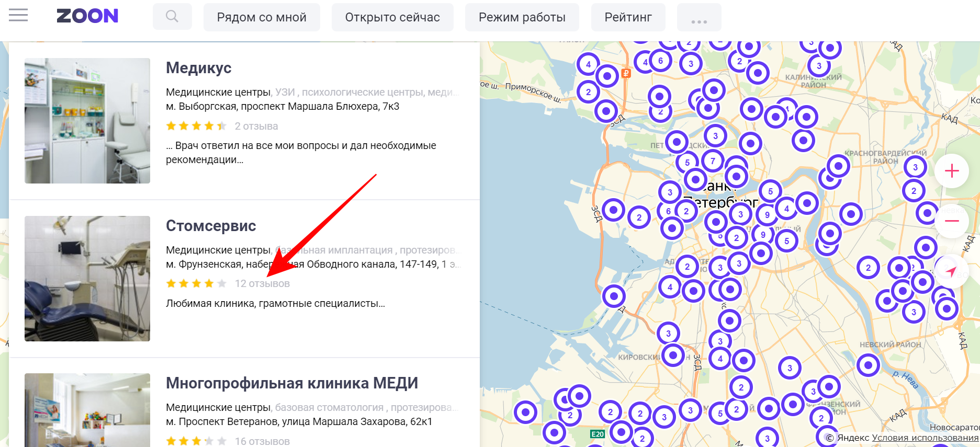980x447 pixels.
Task: Click Медикус '2 отзыва' reviews link
Action: click(256, 126)
